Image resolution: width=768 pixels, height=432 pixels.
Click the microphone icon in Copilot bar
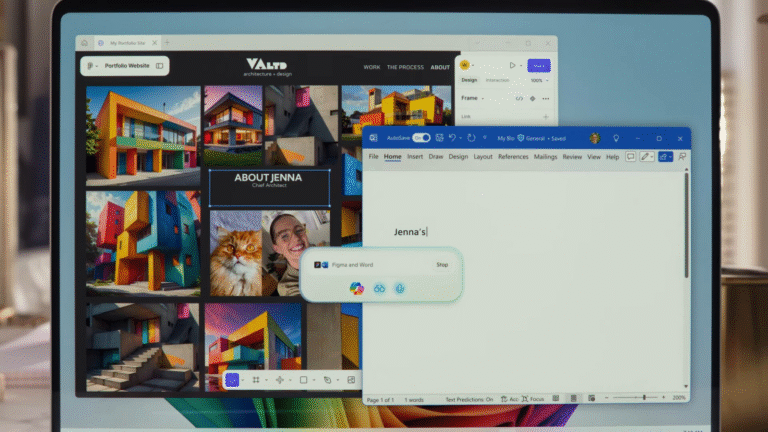point(399,288)
